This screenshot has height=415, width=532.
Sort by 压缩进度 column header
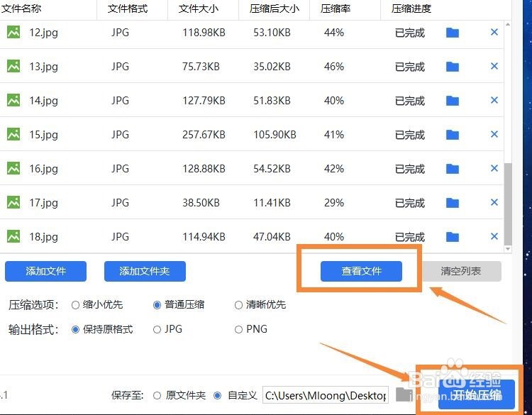pyautogui.click(x=411, y=9)
